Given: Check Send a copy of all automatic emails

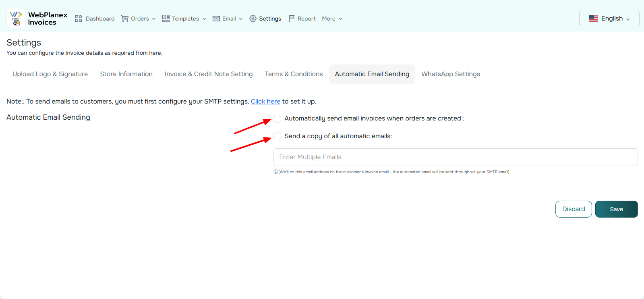Looking at the screenshot, I should [277, 136].
